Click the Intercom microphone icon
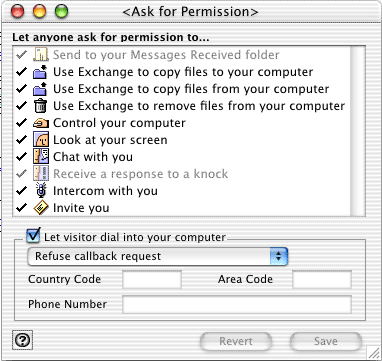 click(x=41, y=191)
